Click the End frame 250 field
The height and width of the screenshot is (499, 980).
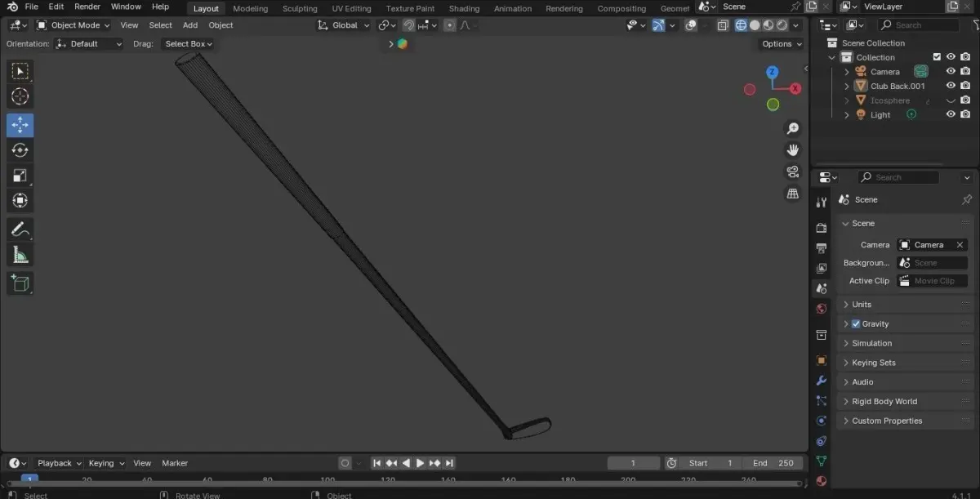click(773, 463)
